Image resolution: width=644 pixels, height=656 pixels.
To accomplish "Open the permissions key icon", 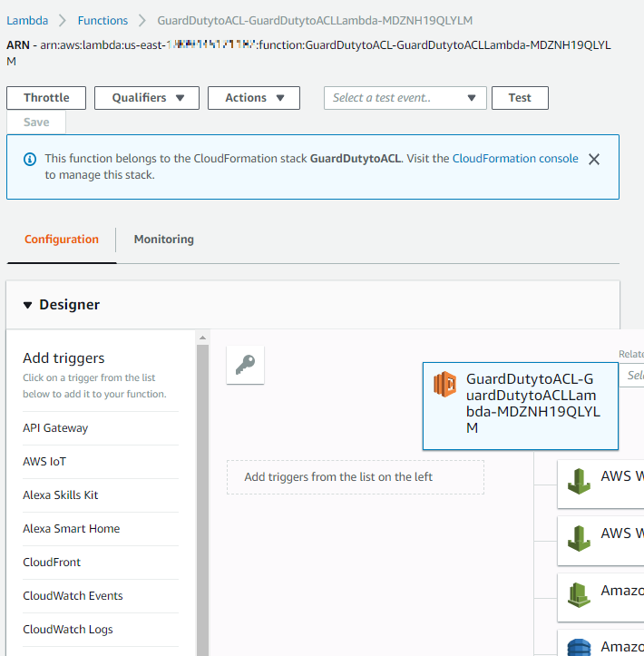I will pyautogui.click(x=245, y=365).
